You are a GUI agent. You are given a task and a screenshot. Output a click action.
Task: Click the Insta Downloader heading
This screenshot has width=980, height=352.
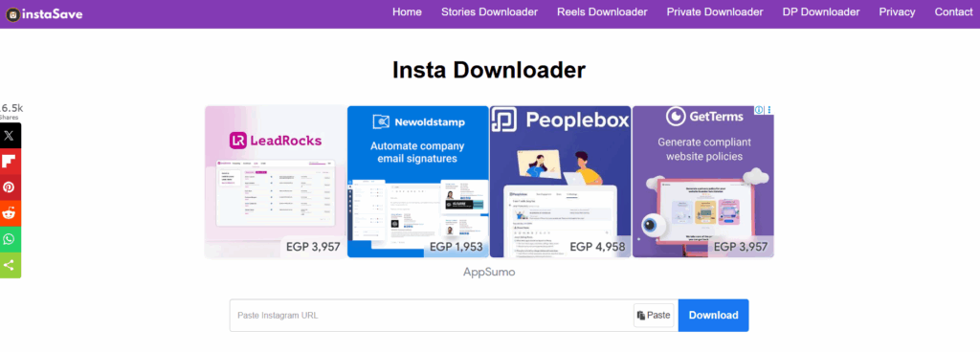click(489, 70)
